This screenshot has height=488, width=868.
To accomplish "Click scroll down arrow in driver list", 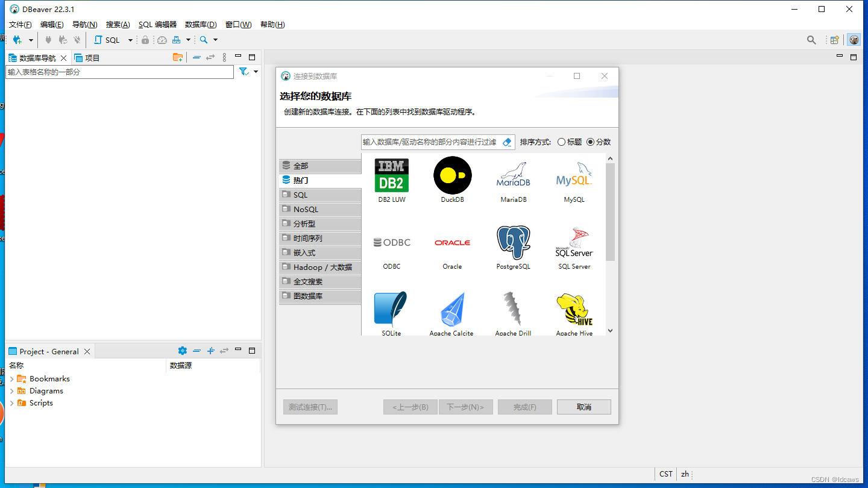I will 610,331.
